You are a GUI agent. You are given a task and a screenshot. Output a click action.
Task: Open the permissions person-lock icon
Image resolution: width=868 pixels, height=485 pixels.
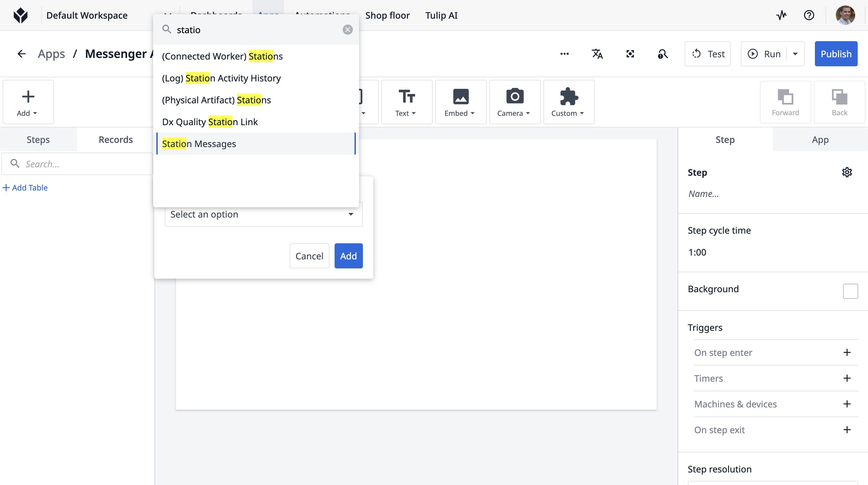click(662, 54)
